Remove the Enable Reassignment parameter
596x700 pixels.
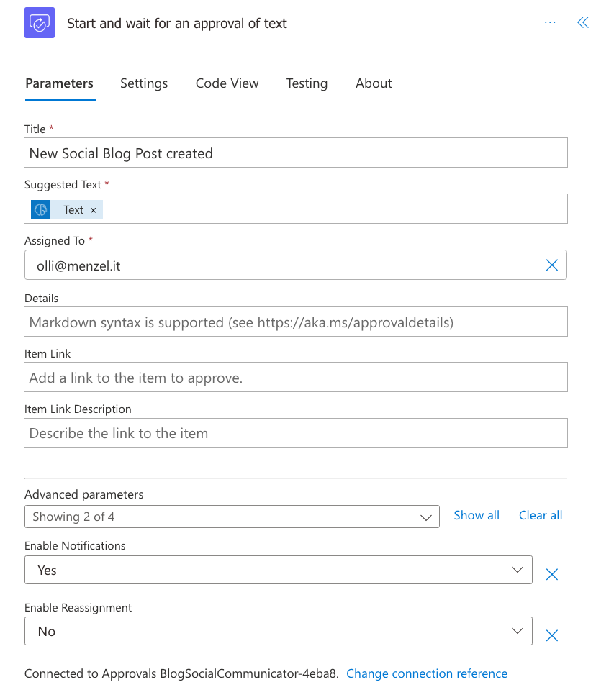pos(552,635)
